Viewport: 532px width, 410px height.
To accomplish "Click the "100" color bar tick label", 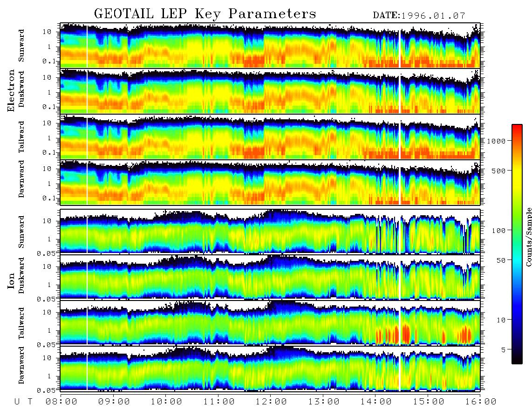I will 498,231.
